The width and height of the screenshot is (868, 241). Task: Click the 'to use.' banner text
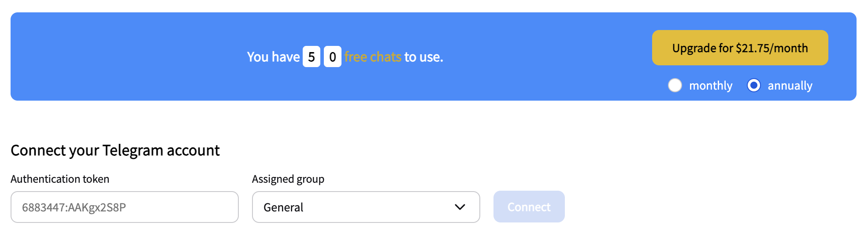pos(423,57)
